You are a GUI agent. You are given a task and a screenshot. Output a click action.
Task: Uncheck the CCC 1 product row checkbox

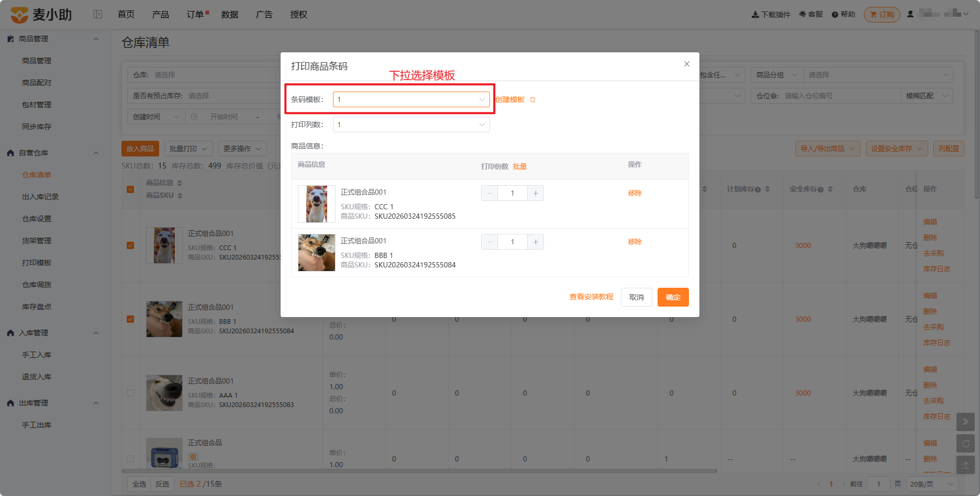tap(130, 245)
